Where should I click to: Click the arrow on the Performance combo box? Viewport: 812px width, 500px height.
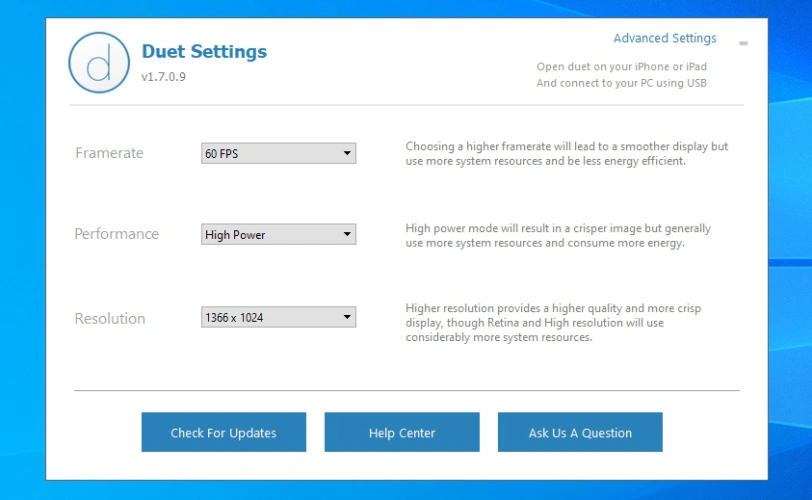[x=347, y=235]
